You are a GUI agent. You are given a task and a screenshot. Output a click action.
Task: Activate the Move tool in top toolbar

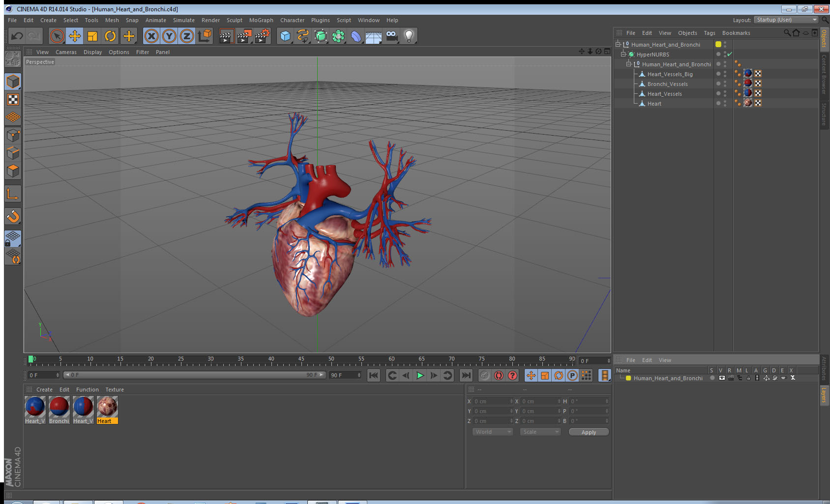click(75, 36)
